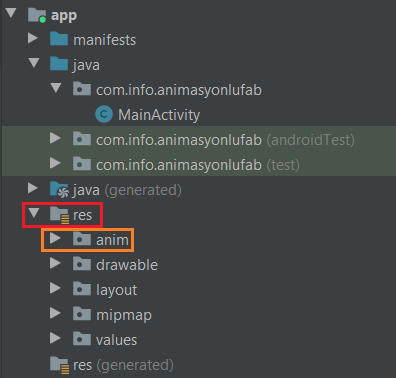Select the anim label
396x378 pixels.
(112, 240)
